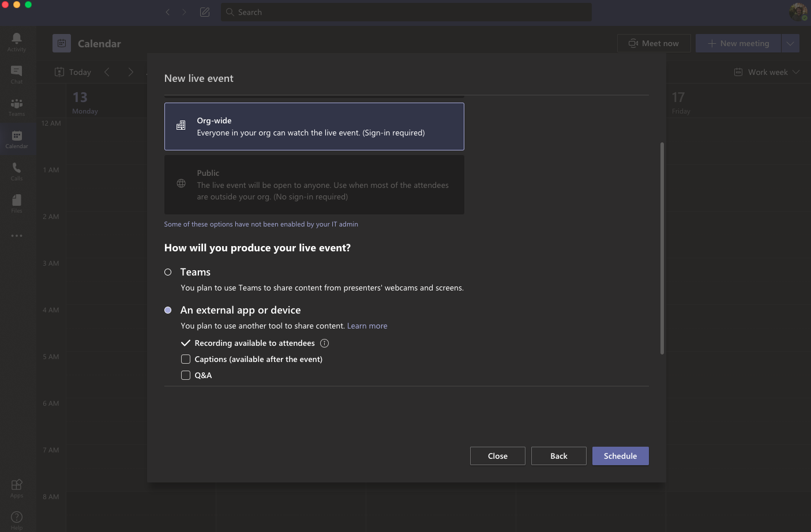Image resolution: width=811 pixels, height=532 pixels.
Task: Open the ellipsis more-apps menu in sidebar
Action: [17, 235]
